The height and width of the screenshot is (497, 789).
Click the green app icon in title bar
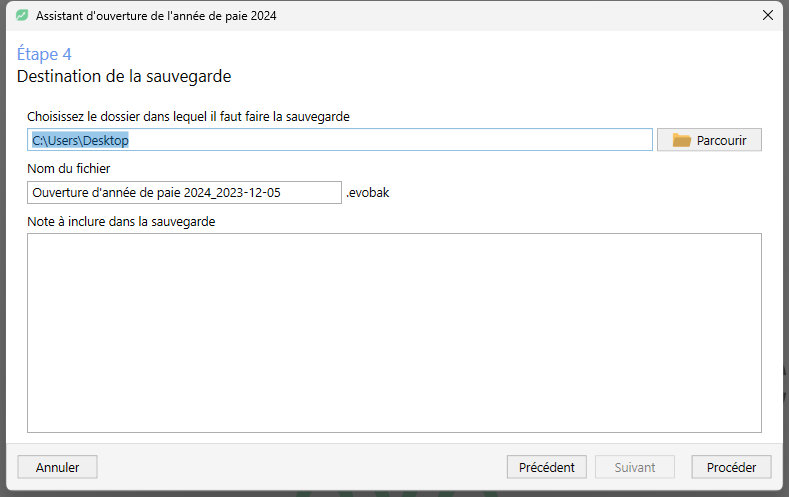(22, 16)
